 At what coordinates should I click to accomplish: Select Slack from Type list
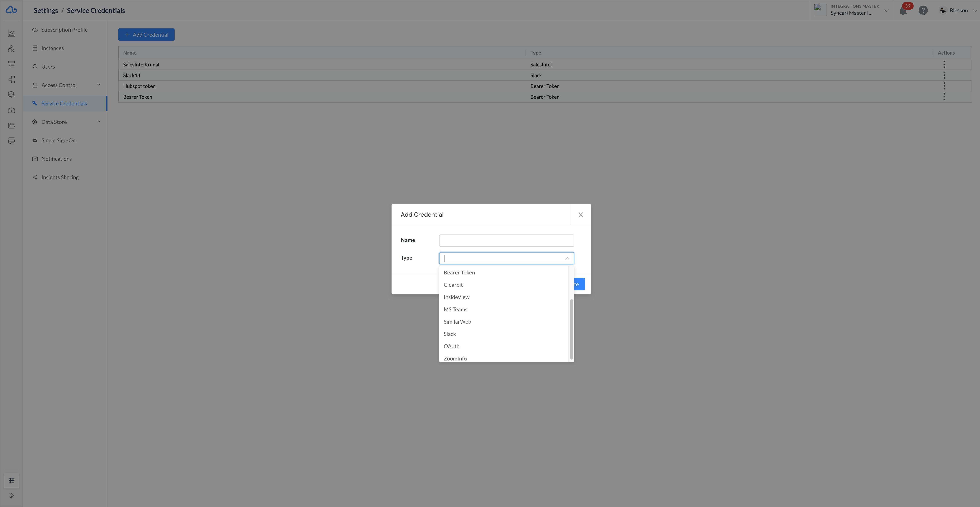(x=504, y=334)
